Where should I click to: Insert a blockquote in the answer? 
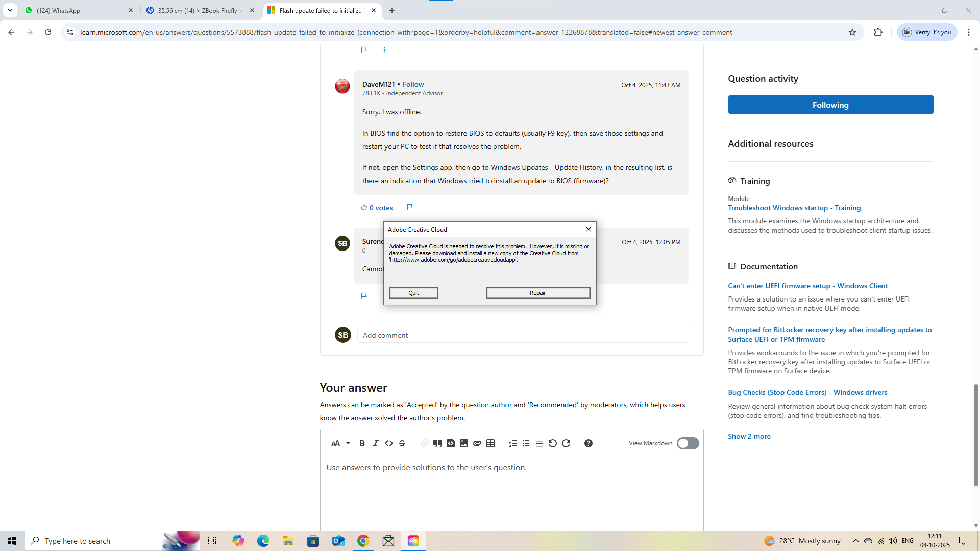coord(437,443)
